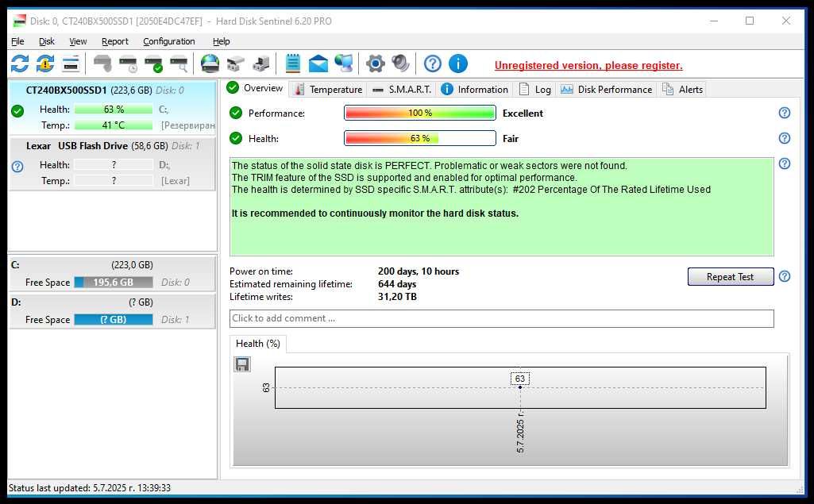The width and height of the screenshot is (814, 504).
Task: Switch to the S.M.A.R.T. tab
Action: pos(402,89)
